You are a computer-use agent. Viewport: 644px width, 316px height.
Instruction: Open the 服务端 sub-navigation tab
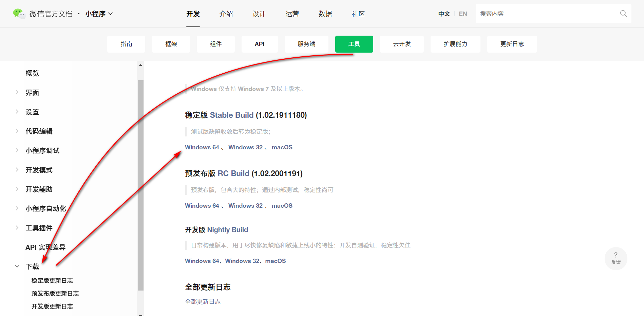point(306,44)
